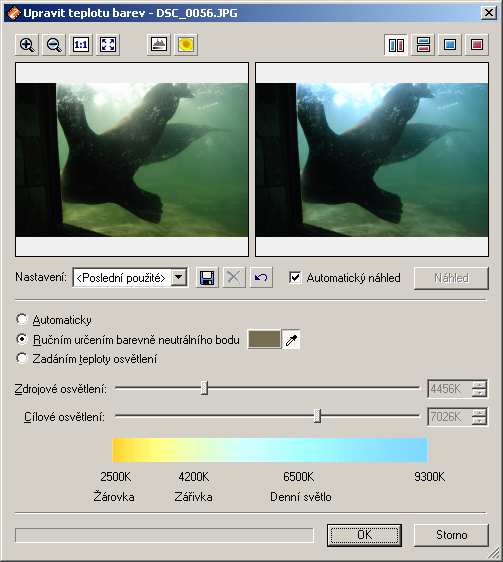Viewport: 503px width, 562px height.
Task: Select the Automaticky radio option
Action: [22, 319]
